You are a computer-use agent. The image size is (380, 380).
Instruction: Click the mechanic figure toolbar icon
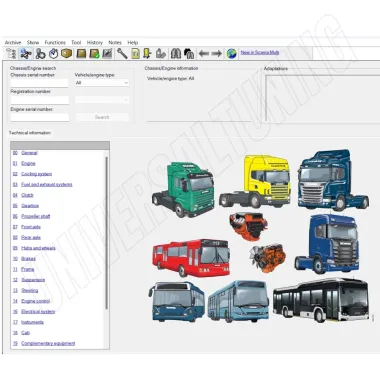coord(40,53)
